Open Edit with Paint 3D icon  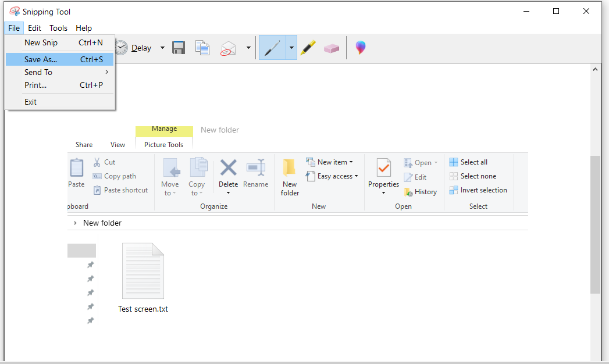(x=361, y=48)
